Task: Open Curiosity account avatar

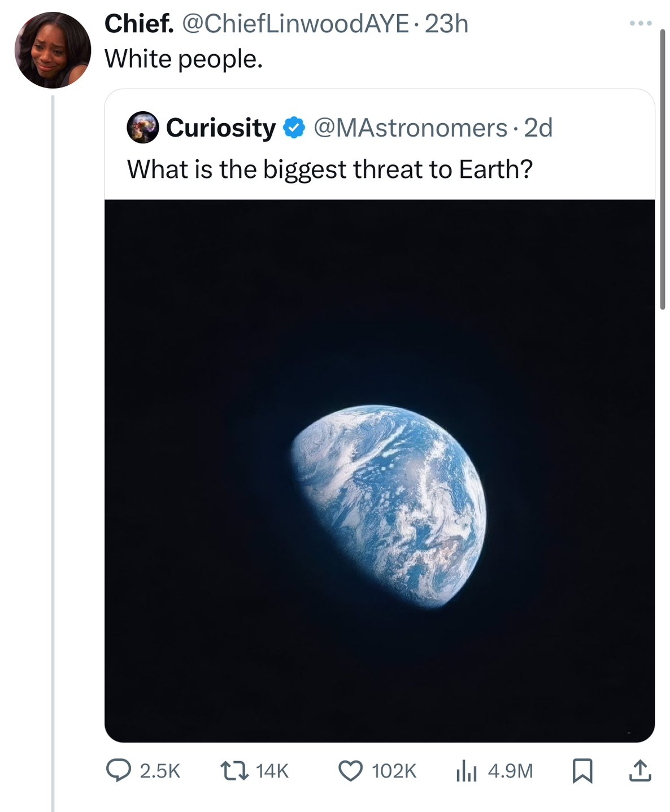Action: pos(142,127)
